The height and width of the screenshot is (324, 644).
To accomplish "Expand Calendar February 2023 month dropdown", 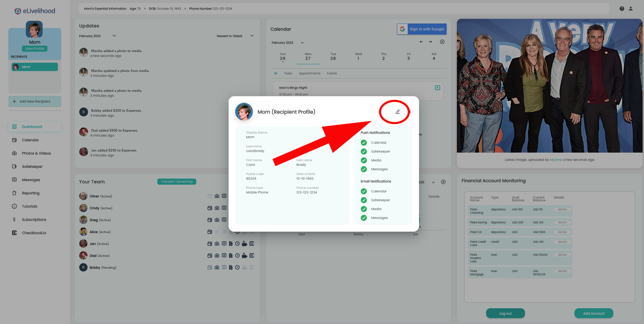I will (302, 43).
